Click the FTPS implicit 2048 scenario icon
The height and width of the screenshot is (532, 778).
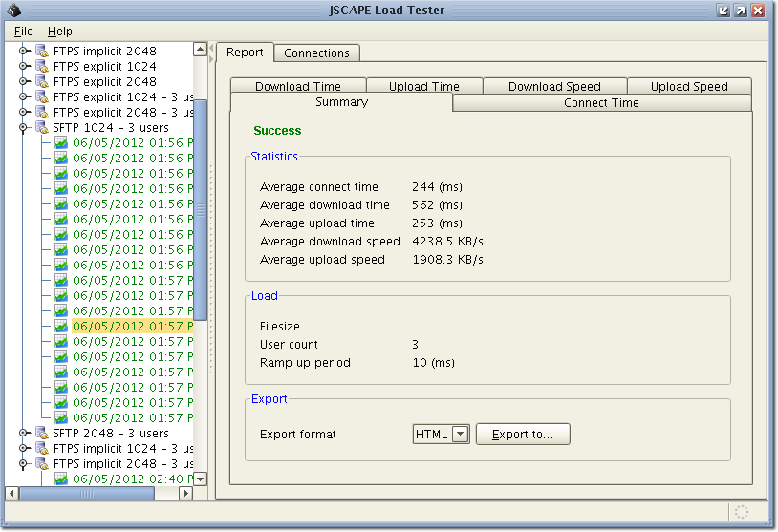(42, 51)
